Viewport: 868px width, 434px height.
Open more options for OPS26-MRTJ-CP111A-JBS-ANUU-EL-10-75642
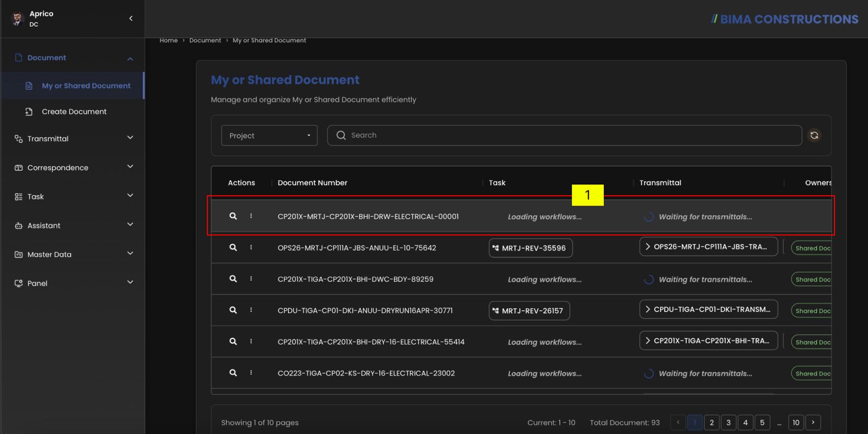coord(251,247)
